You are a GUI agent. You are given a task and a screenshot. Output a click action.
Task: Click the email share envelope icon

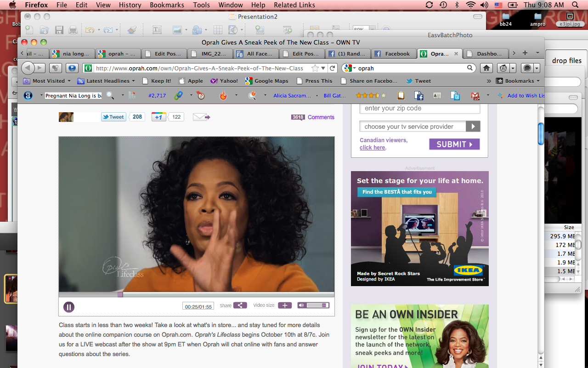point(201,117)
